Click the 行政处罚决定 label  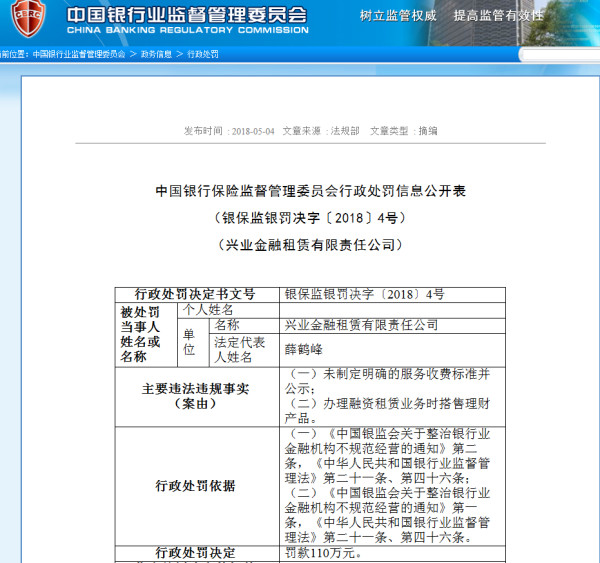point(195,553)
